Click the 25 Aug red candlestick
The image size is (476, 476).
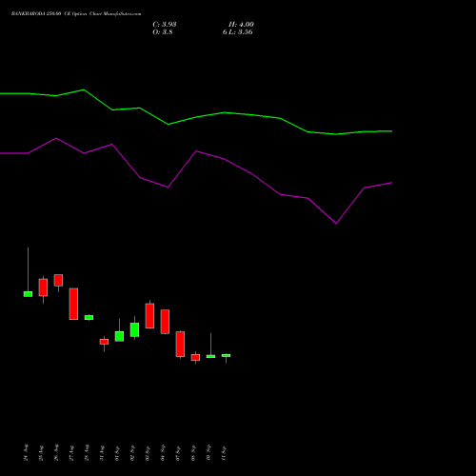[x=43, y=288]
